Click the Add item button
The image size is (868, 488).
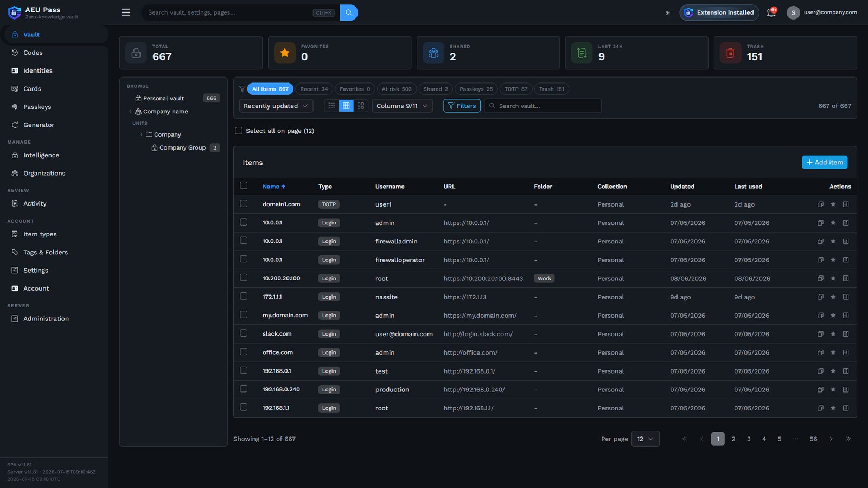point(825,162)
